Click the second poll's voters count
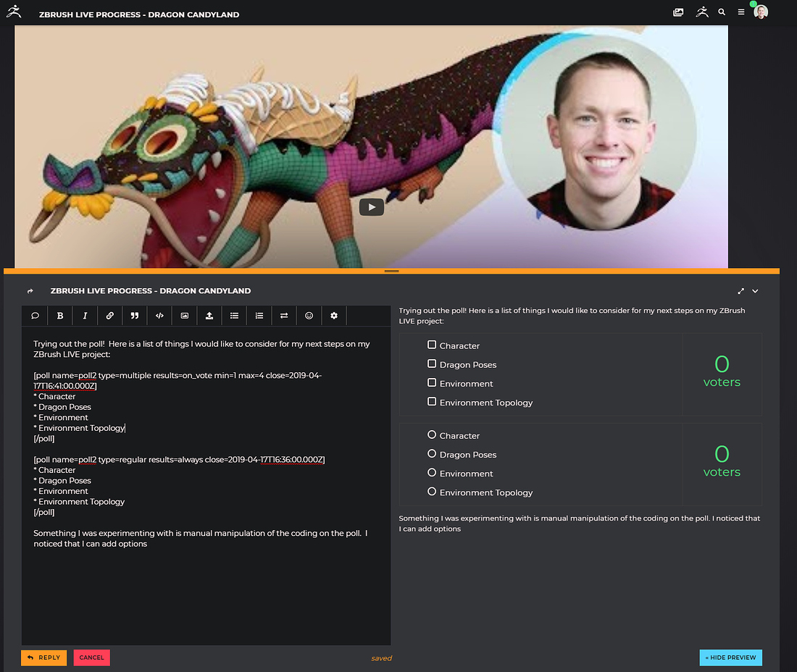797x672 pixels. (722, 462)
